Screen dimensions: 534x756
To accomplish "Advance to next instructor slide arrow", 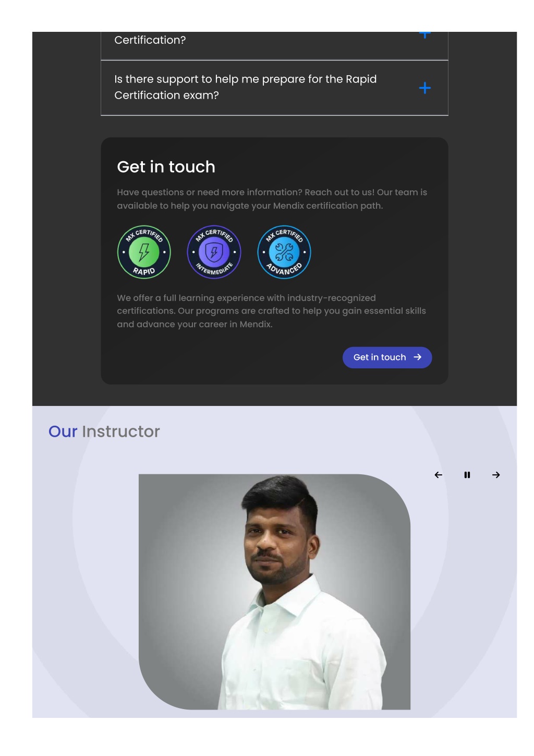I will tap(496, 475).
